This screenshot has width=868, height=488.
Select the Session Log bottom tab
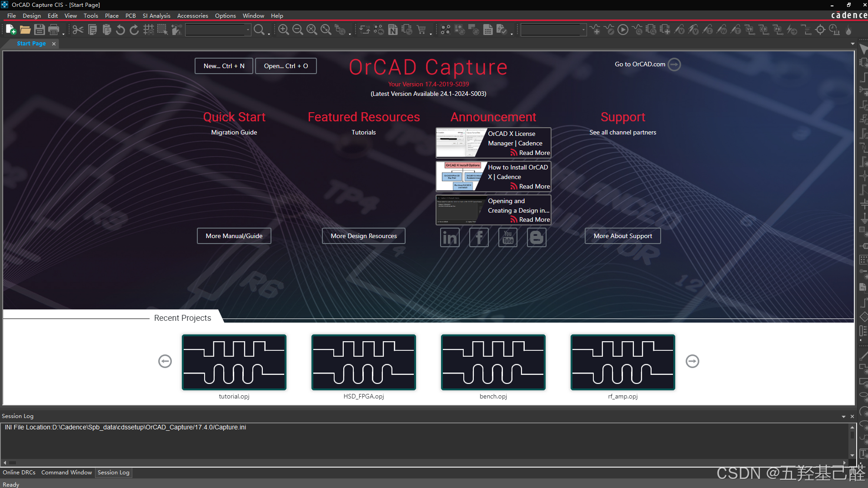[x=113, y=473]
